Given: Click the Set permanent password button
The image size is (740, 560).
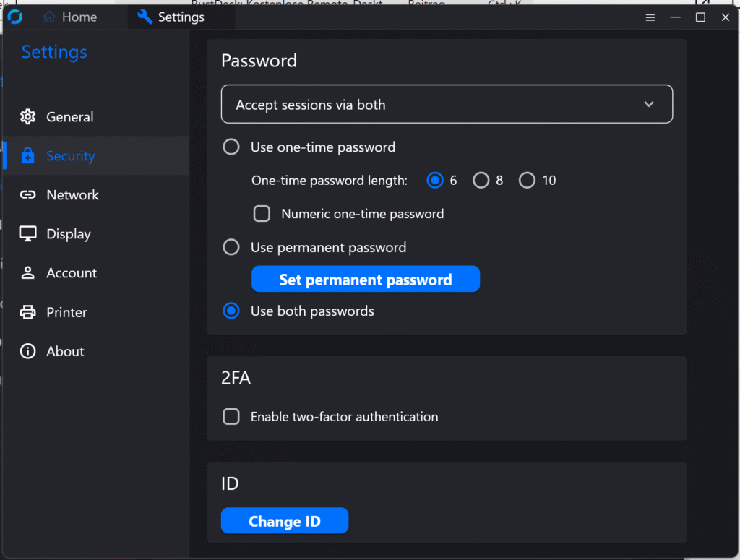Looking at the screenshot, I should click(x=365, y=280).
